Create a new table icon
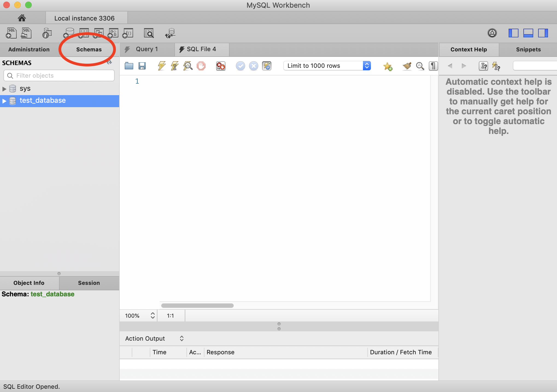 (84, 33)
